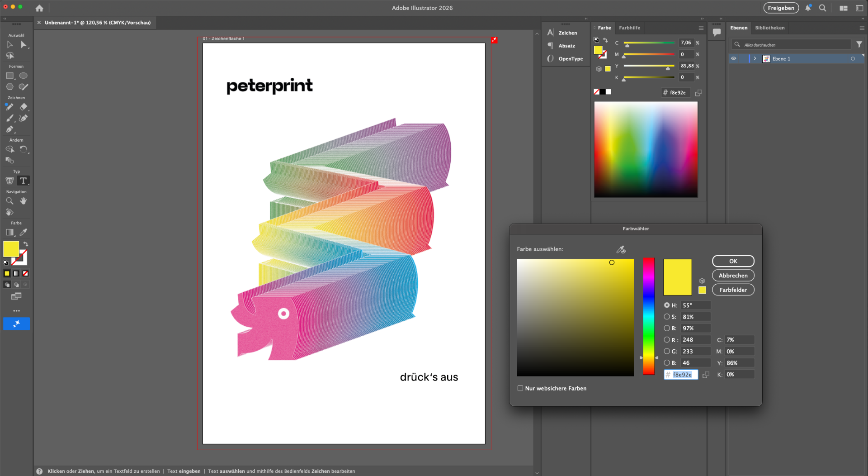This screenshot has width=868, height=476.
Task: Open the notifications bell
Action: pyautogui.click(x=808, y=8)
